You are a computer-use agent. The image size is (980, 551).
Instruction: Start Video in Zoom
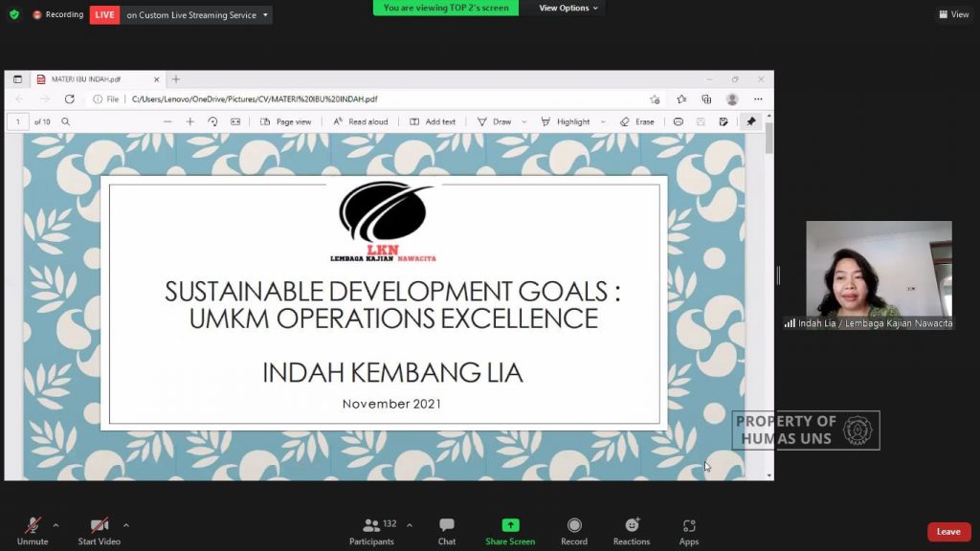tap(99, 532)
